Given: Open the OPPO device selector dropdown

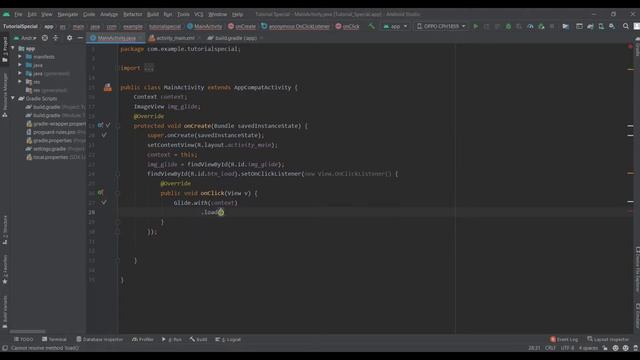Looking at the screenshot, I should pyautogui.click(x=441, y=26).
